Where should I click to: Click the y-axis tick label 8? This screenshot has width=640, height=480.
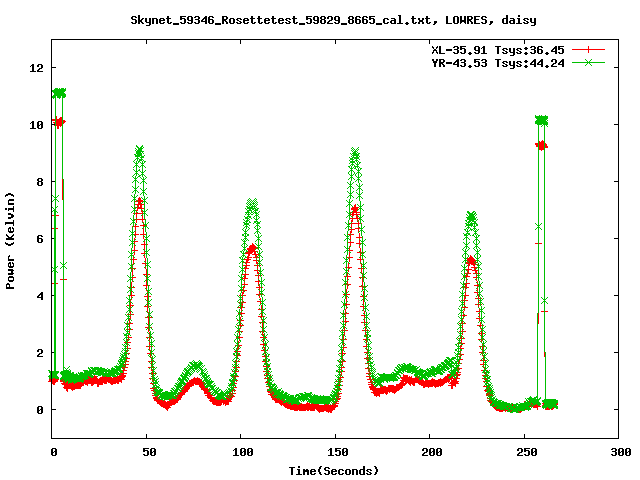point(40,182)
